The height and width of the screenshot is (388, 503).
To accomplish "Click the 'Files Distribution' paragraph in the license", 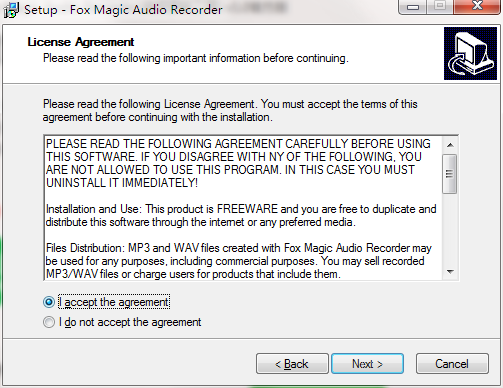I will point(239,261).
